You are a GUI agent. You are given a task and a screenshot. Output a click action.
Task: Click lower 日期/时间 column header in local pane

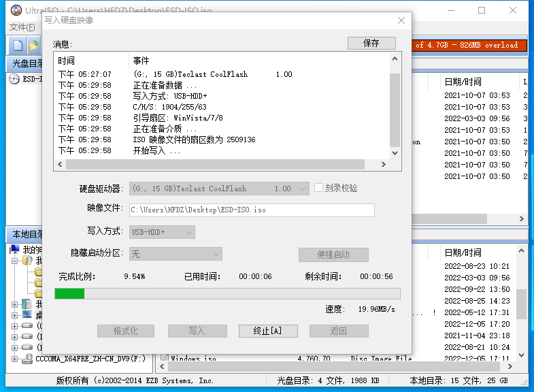point(463,252)
